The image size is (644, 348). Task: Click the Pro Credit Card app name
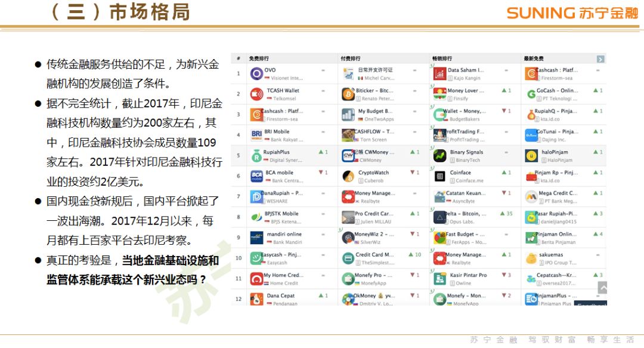point(374,214)
